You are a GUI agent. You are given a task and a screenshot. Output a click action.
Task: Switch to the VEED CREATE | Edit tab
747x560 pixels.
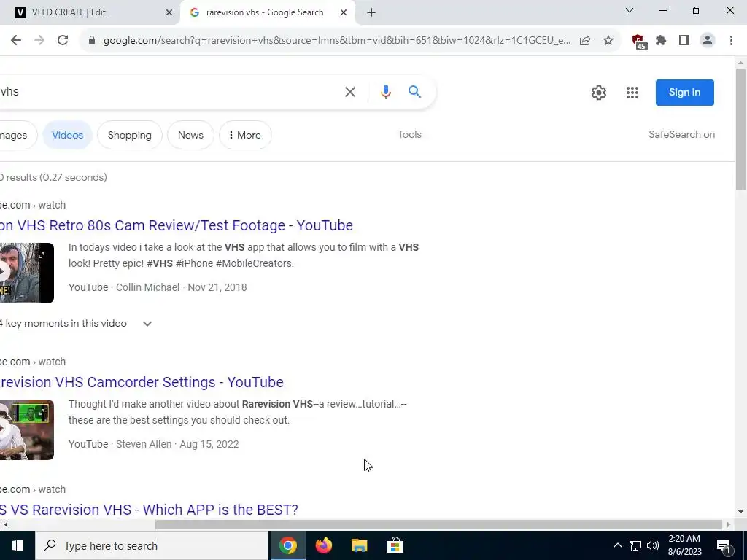pyautogui.click(x=90, y=12)
